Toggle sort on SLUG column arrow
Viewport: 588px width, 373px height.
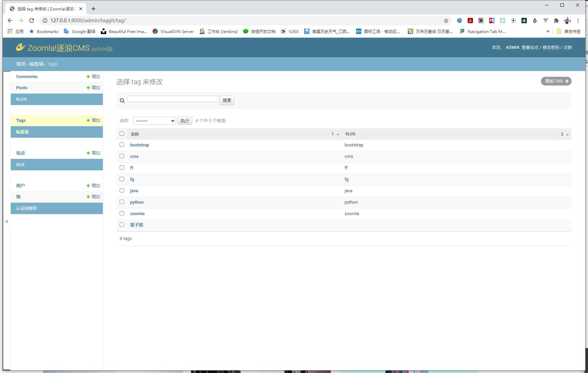(567, 134)
